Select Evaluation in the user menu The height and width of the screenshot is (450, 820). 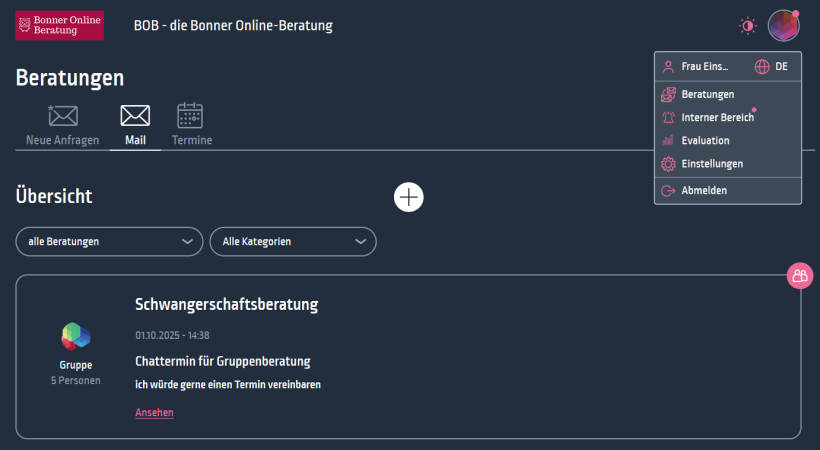click(705, 141)
